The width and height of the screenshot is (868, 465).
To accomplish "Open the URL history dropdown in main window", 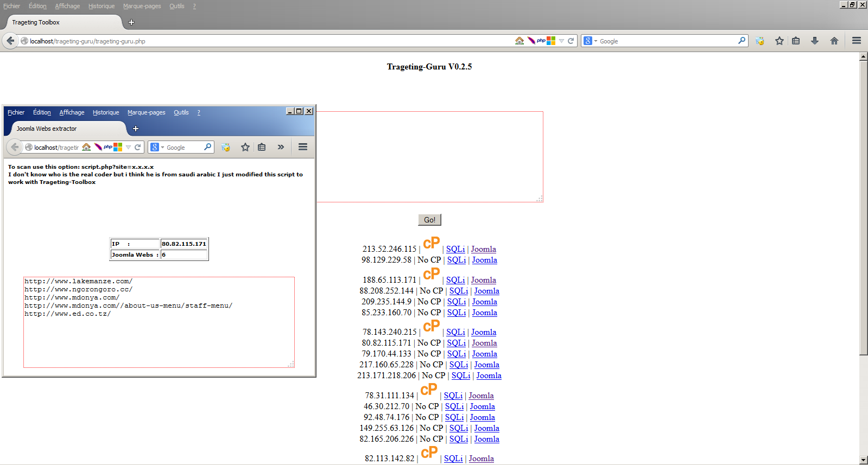I will [x=561, y=41].
